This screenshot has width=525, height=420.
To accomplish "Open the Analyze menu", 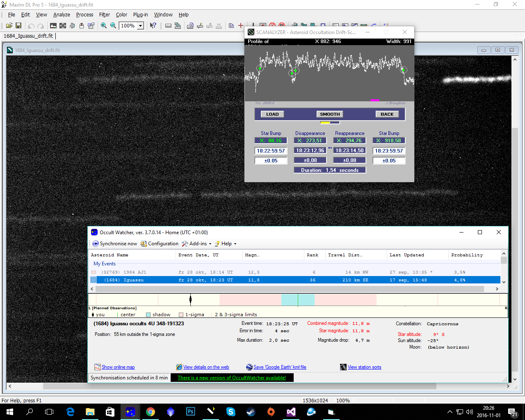I will tap(62, 15).
